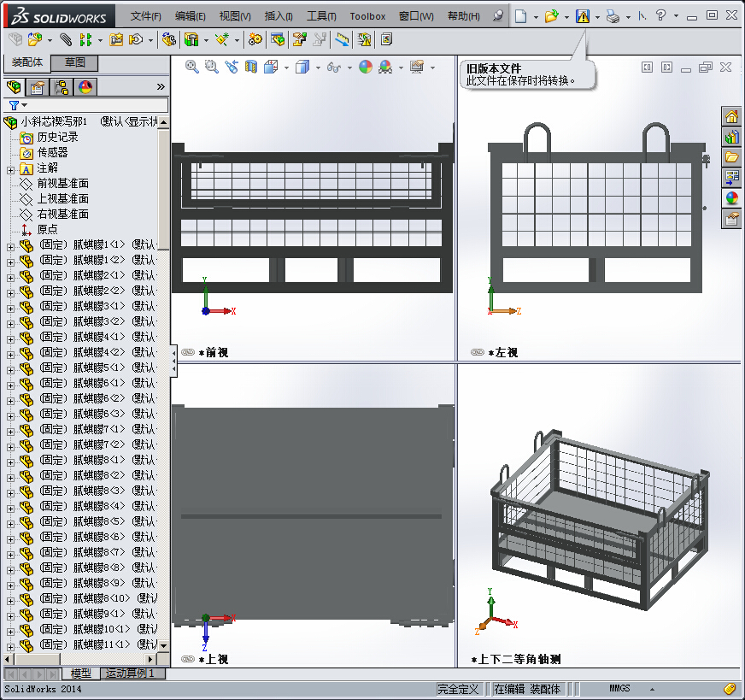Click the Exploded View icon

pos(300,39)
